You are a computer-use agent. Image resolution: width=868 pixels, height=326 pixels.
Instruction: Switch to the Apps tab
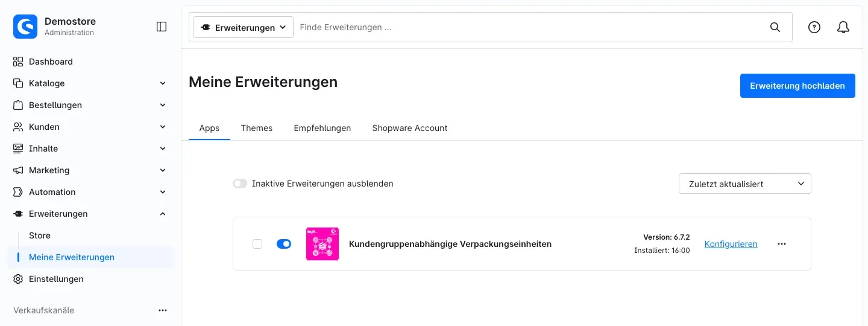tap(209, 128)
